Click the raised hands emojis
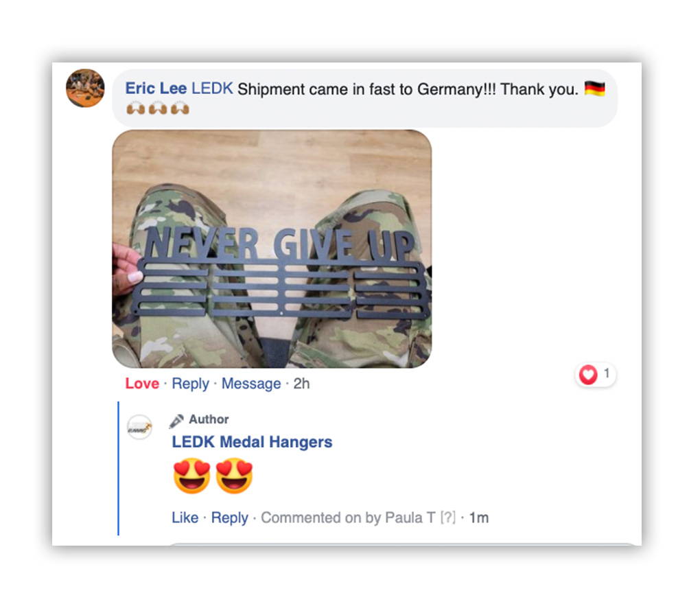Screen dimensions: 700x615 coord(158,108)
